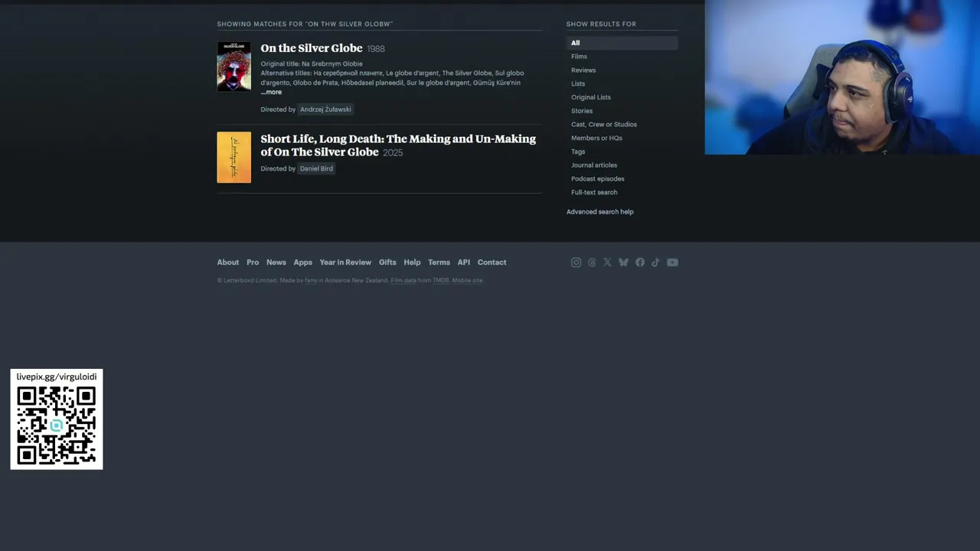Open Year in Review footer link
The image size is (980, 551).
click(x=345, y=262)
